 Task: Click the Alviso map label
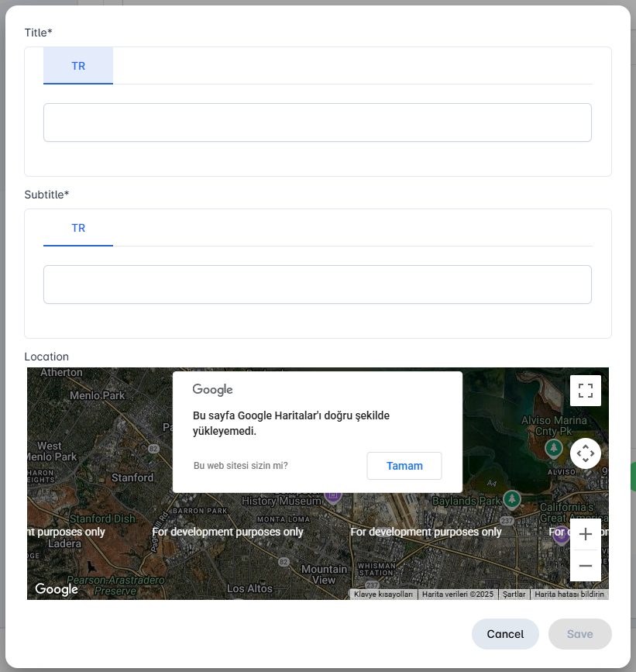pos(562,472)
